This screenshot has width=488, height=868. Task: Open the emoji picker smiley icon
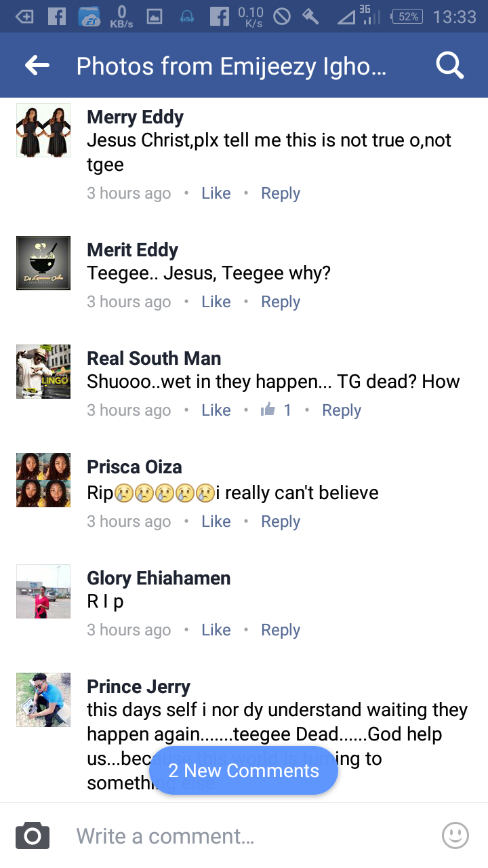[x=455, y=835]
